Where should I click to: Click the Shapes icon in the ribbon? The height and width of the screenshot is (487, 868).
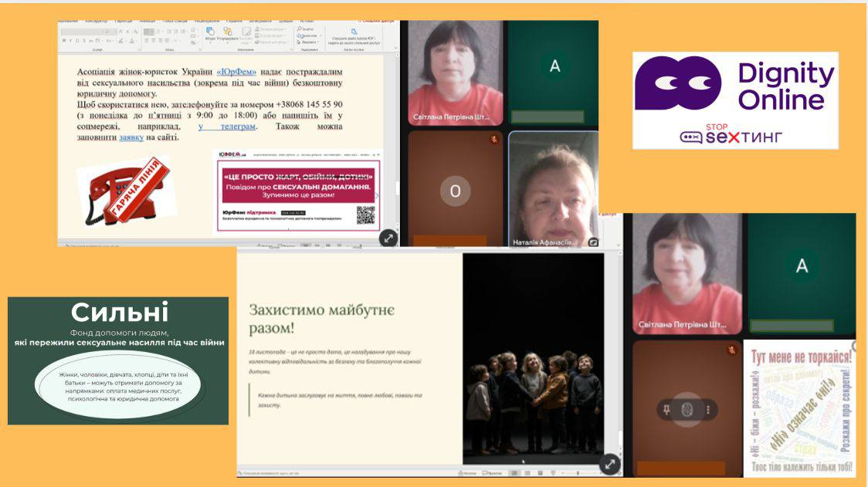pyautogui.click(x=209, y=32)
